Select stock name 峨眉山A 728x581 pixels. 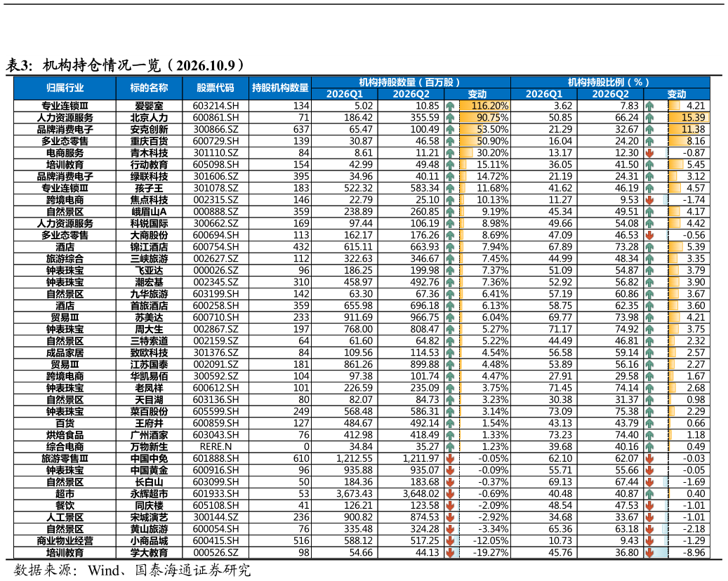point(149,212)
